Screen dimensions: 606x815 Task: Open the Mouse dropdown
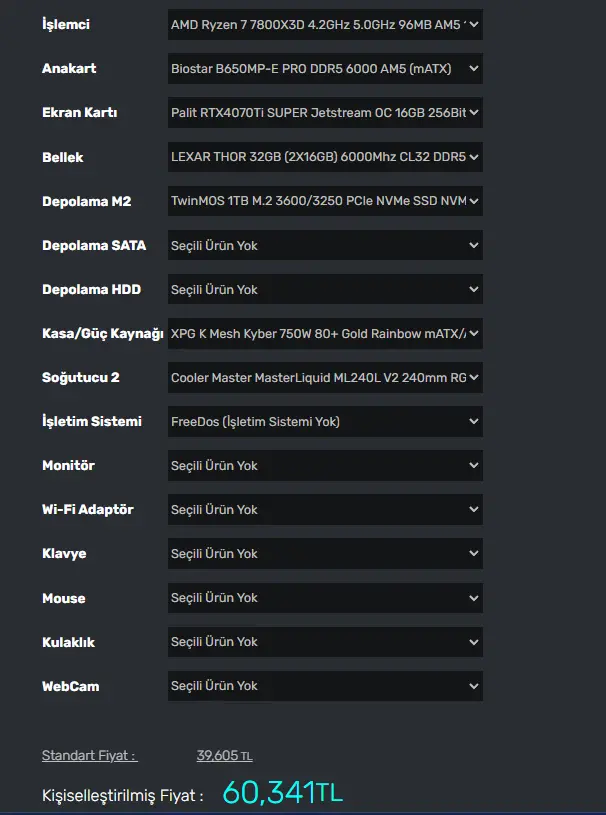pyautogui.click(x=325, y=598)
